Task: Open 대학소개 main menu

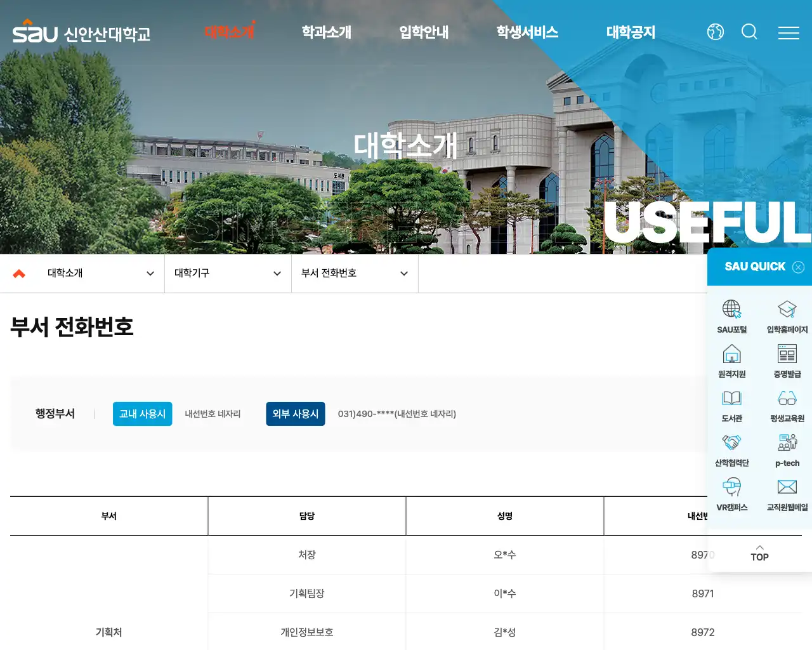Action: click(229, 32)
